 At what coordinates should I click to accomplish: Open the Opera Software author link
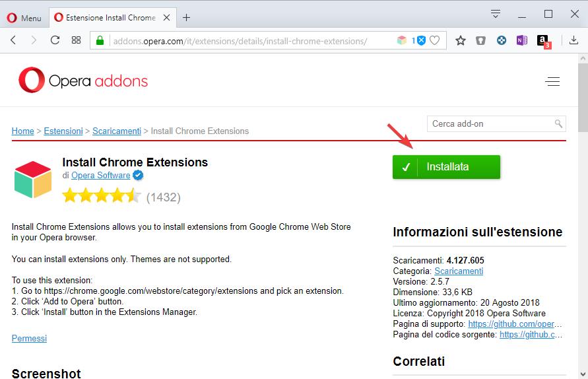[x=101, y=175]
